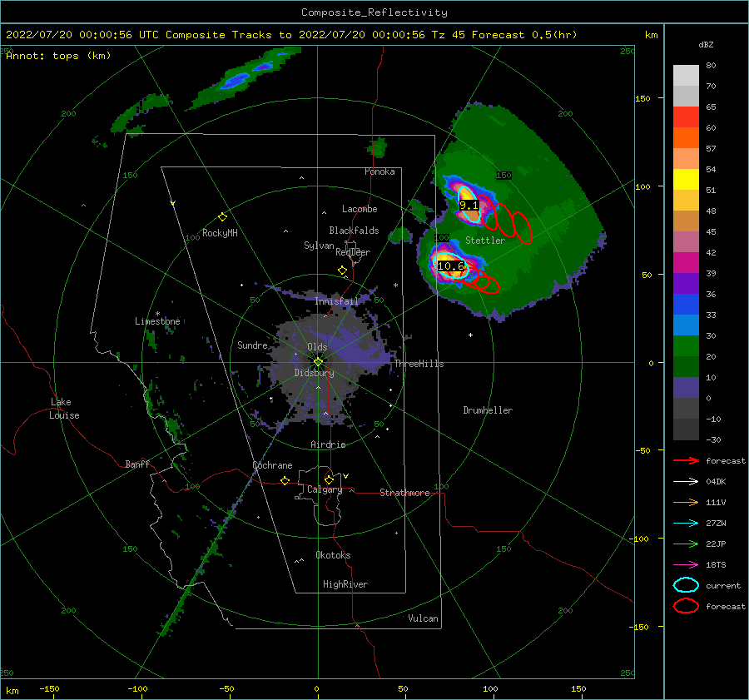Click the yellow diamond marker below RedDeer

coord(343,271)
